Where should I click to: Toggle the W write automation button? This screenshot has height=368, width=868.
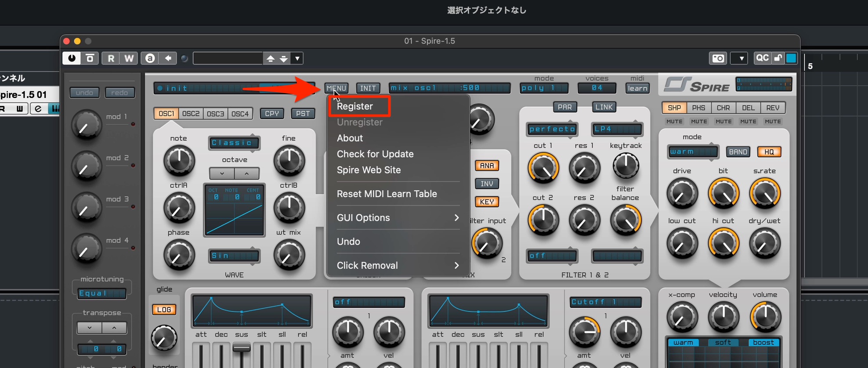129,58
